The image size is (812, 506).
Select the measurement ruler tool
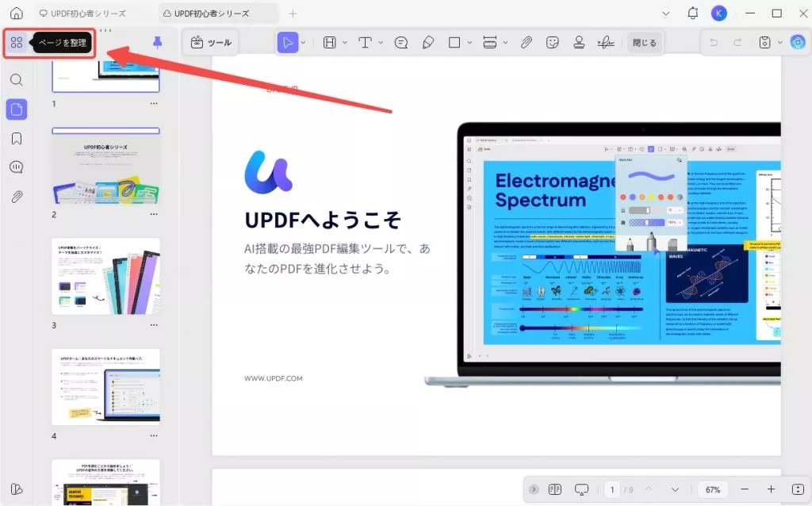490,43
